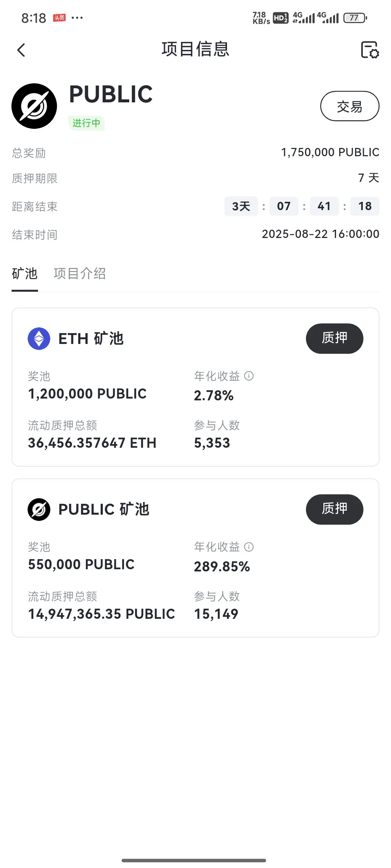This screenshot has width=391, height=868.
Task: Open ETH pool 年化收益 info icon
Action: tap(249, 376)
